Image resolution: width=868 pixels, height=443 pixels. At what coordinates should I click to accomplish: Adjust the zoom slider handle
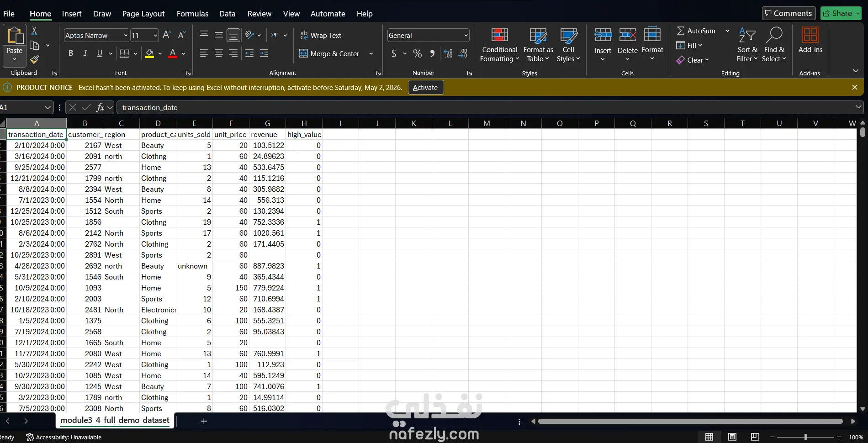[x=806, y=437]
